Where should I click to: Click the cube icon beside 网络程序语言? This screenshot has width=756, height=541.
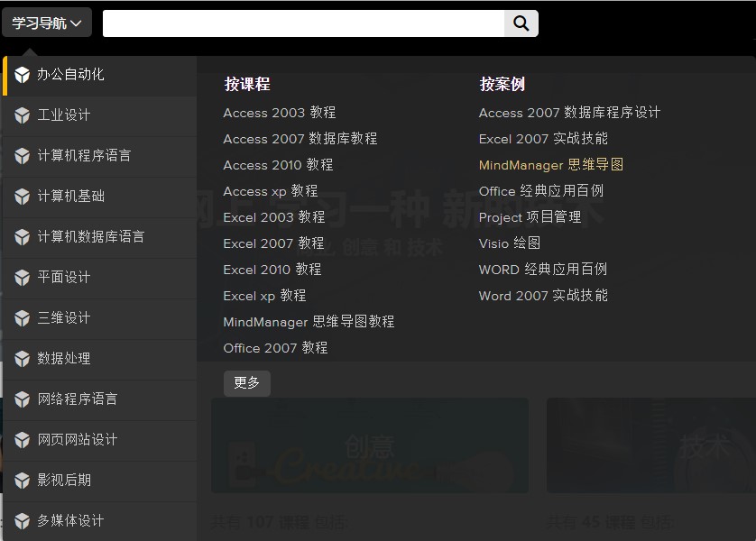[23, 399]
